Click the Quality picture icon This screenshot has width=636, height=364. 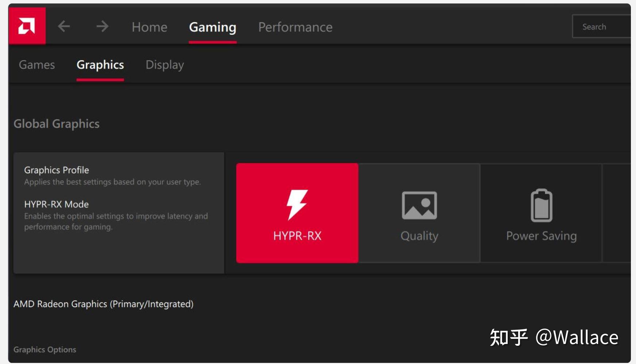click(x=419, y=205)
